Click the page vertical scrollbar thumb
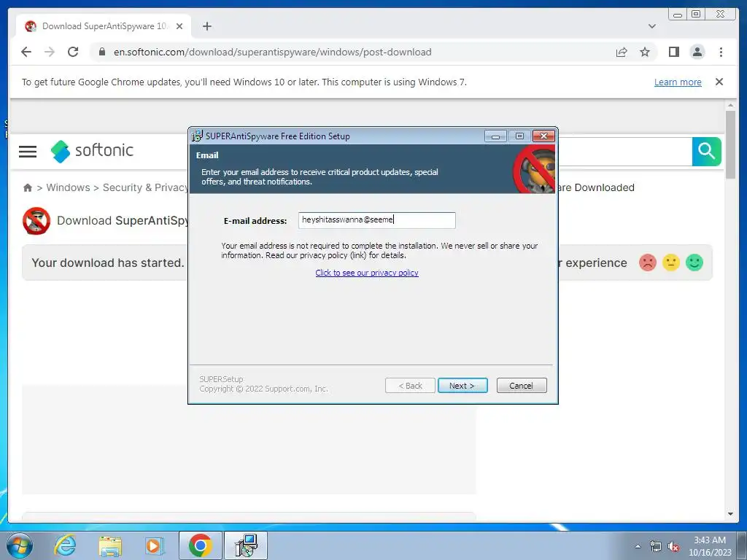 click(x=730, y=144)
